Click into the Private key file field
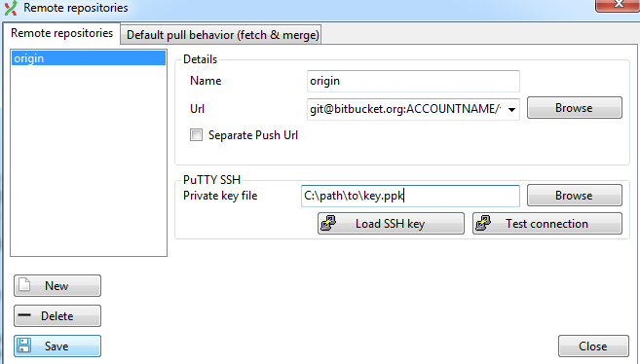 tap(410, 196)
